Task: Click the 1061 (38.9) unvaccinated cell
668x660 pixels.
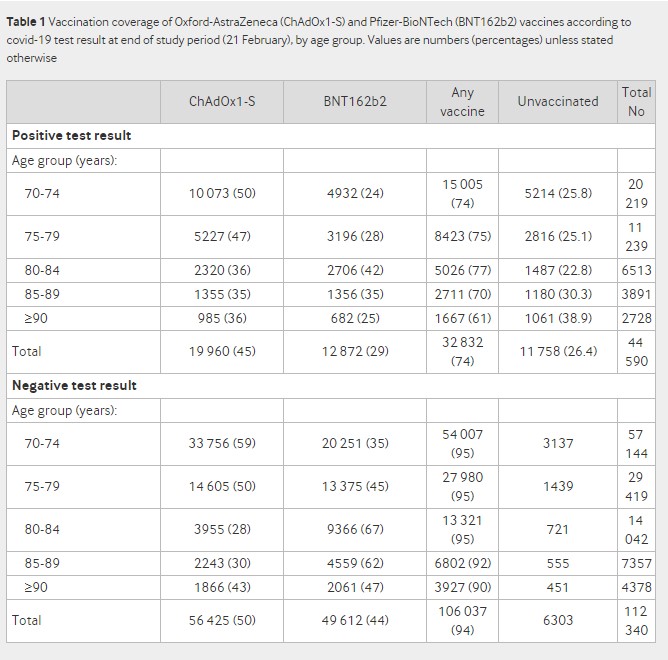Action: pos(558,318)
